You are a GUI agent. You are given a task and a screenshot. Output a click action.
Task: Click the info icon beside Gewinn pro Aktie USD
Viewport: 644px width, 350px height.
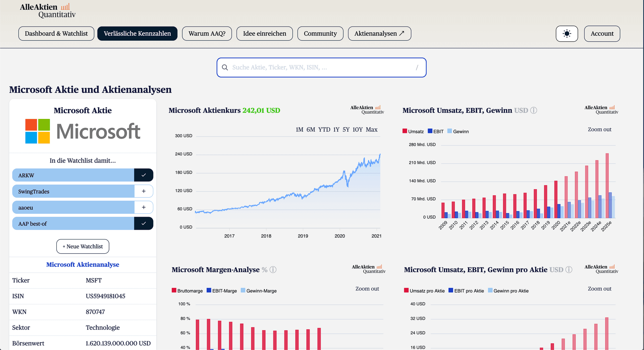tap(569, 270)
